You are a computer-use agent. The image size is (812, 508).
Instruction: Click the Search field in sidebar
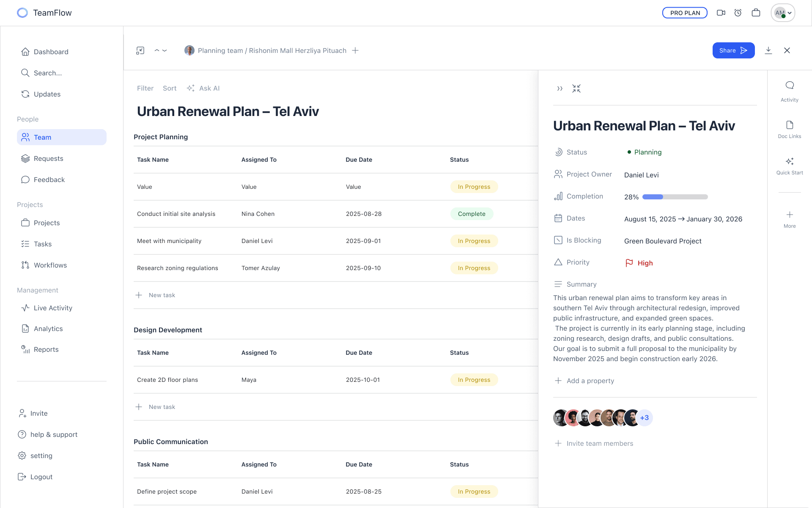(x=48, y=73)
